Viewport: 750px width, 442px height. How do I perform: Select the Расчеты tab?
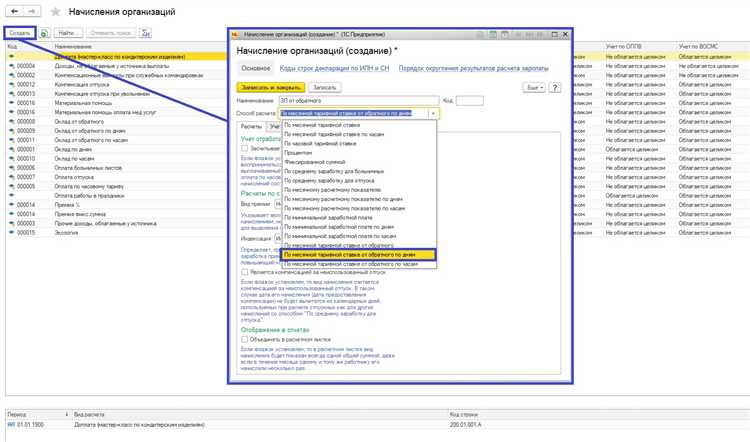click(251, 126)
